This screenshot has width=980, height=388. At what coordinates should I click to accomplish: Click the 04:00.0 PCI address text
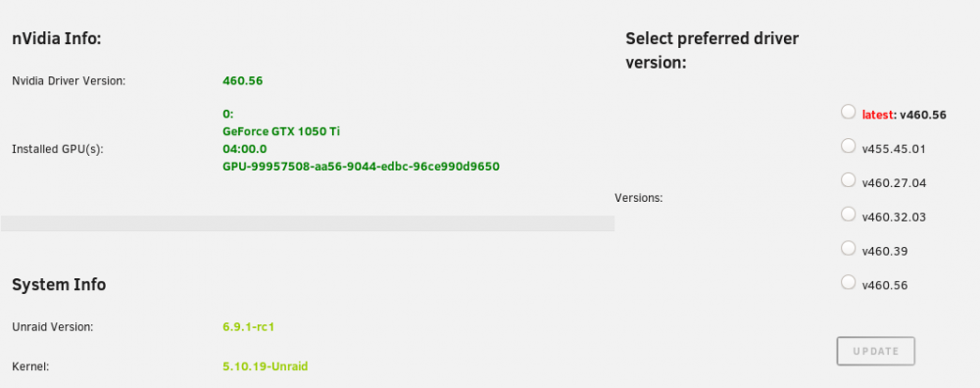coord(244,149)
